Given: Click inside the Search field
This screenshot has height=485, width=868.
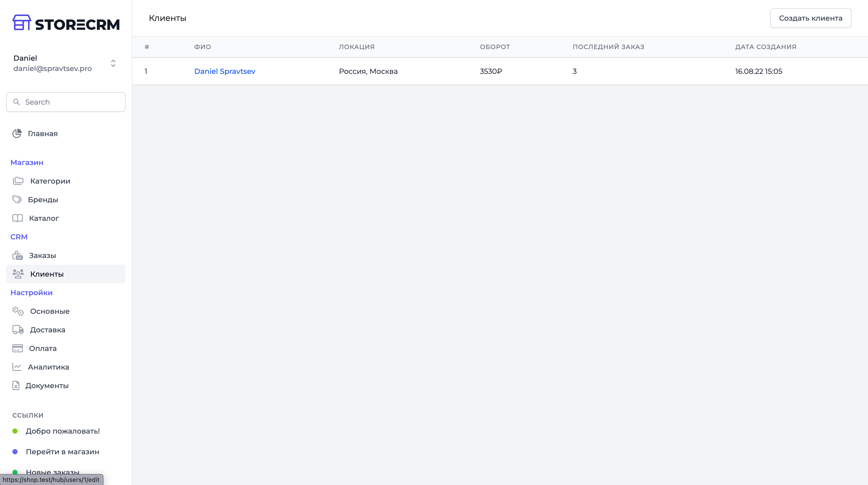Looking at the screenshot, I should pos(66,102).
